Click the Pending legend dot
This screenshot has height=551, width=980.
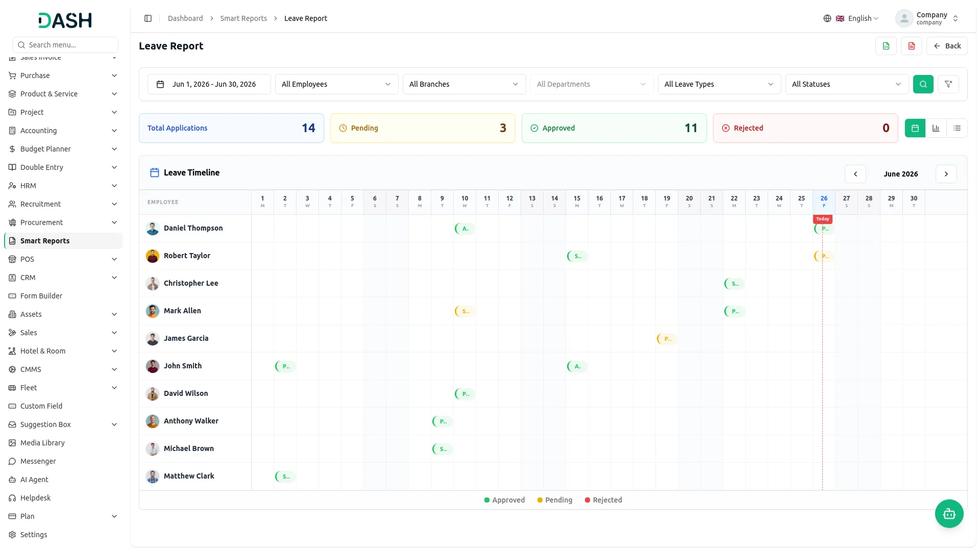pos(540,500)
